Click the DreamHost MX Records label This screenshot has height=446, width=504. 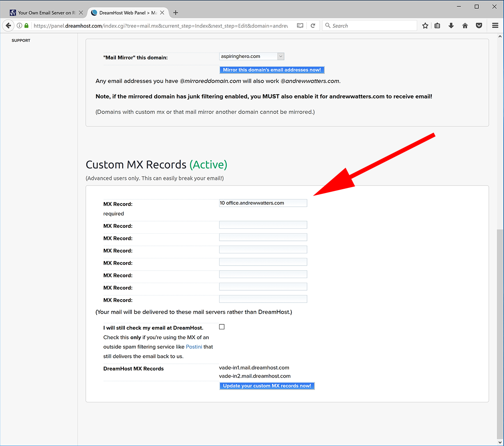click(x=134, y=369)
